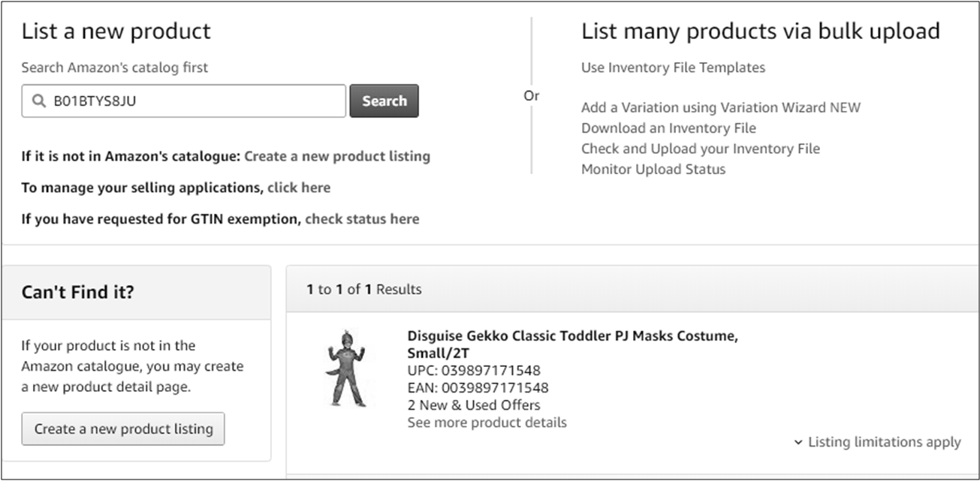Click here to manage selling applications

pyautogui.click(x=298, y=188)
